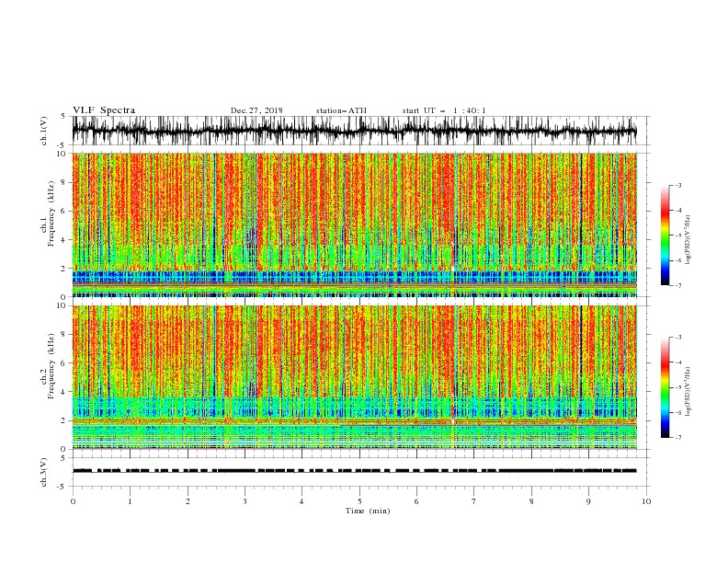The width and height of the screenshot is (728, 563).
Task: Click the "1" tick on the time axis
Action: [x=130, y=501]
